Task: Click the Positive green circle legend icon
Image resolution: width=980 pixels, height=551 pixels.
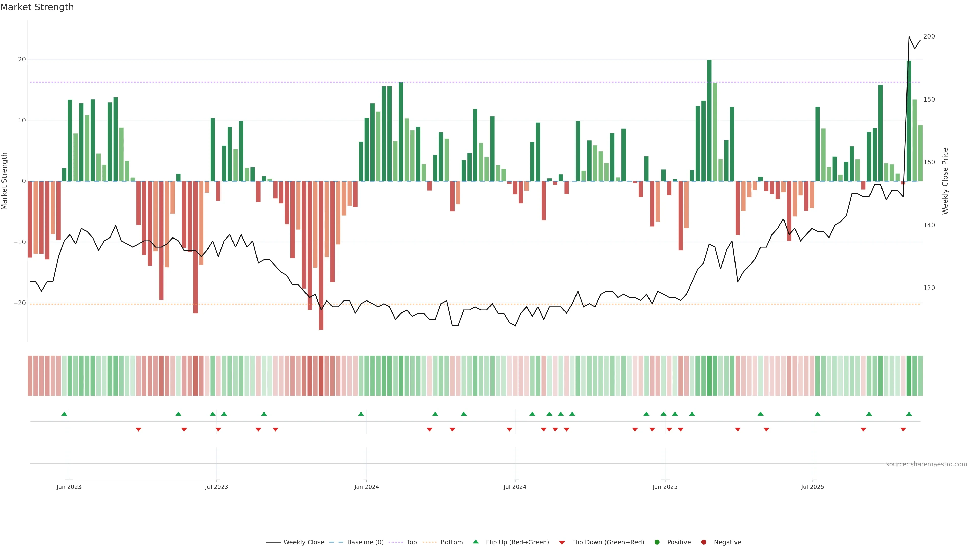Action: (x=657, y=542)
